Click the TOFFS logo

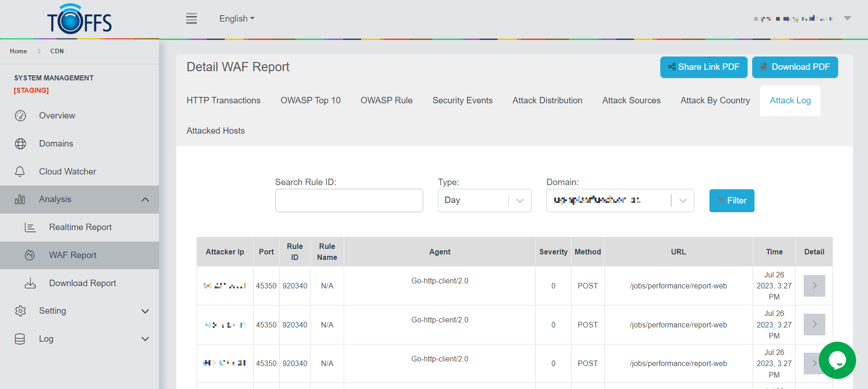click(x=79, y=19)
